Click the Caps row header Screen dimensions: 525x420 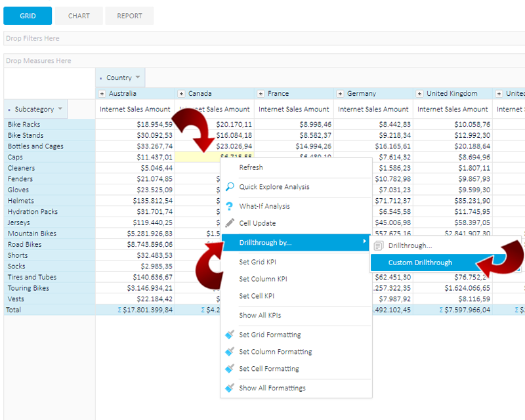pyautogui.click(x=50, y=157)
